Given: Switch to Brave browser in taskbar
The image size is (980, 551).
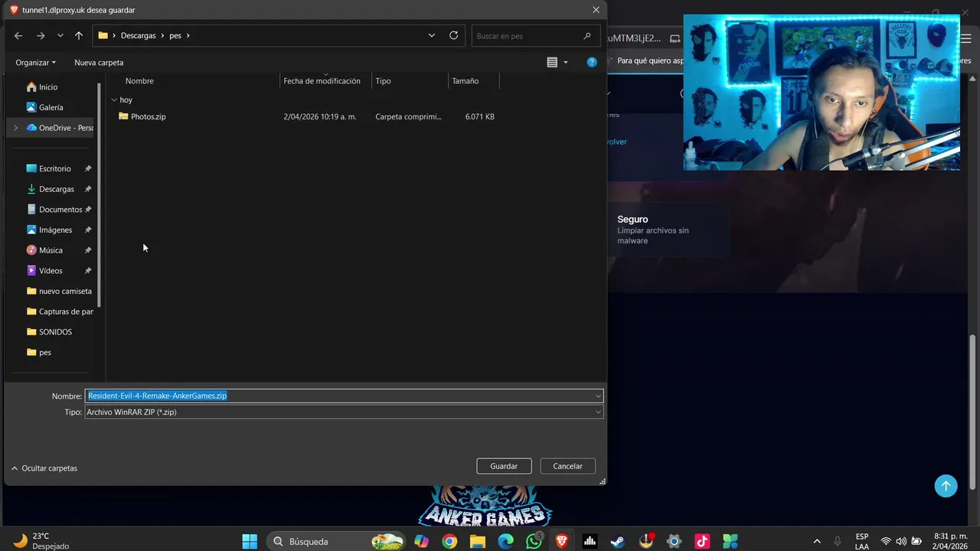Looking at the screenshot, I should [x=562, y=541].
